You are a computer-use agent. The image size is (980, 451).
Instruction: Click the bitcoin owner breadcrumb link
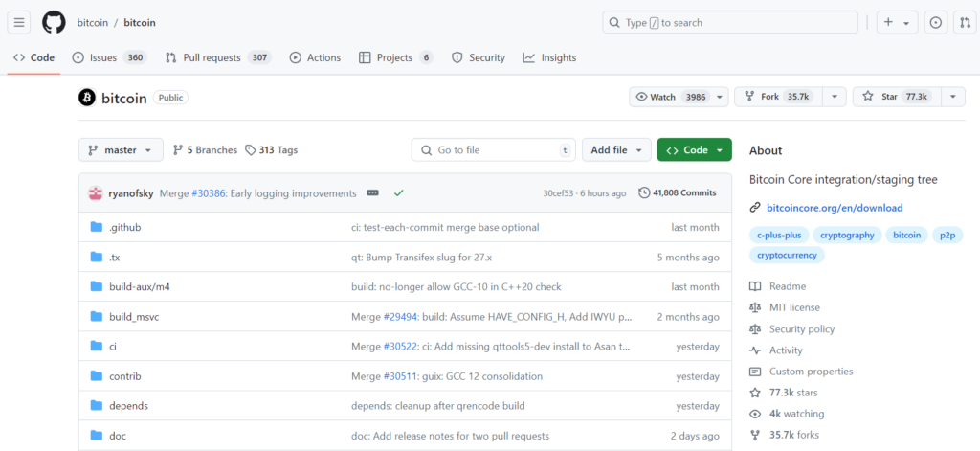tap(91, 23)
